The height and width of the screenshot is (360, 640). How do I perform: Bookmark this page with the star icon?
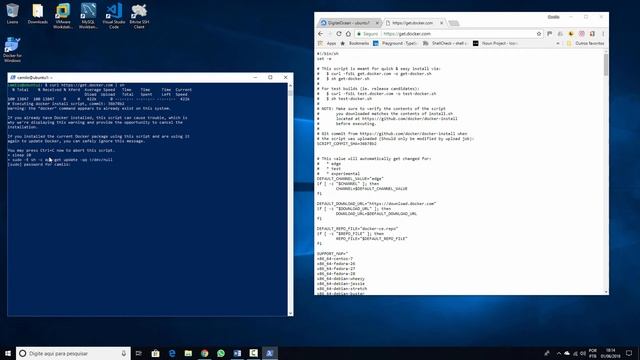[539, 33]
